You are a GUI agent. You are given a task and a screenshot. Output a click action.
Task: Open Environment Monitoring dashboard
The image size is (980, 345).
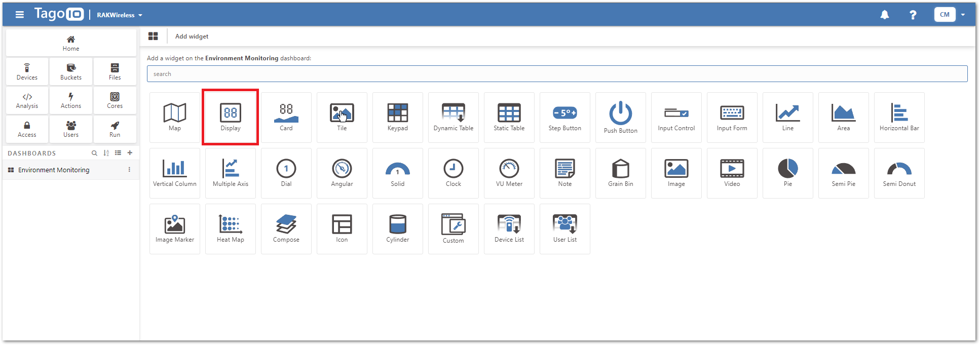tap(54, 170)
